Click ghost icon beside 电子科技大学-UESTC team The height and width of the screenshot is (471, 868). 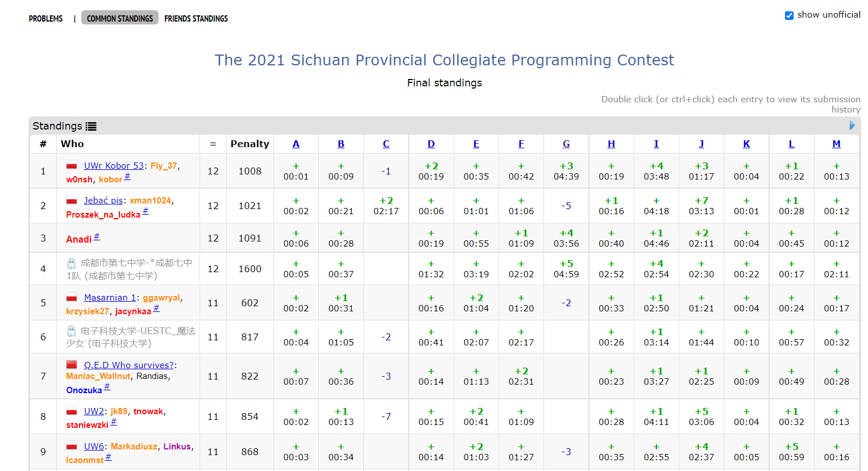pyautogui.click(x=72, y=331)
